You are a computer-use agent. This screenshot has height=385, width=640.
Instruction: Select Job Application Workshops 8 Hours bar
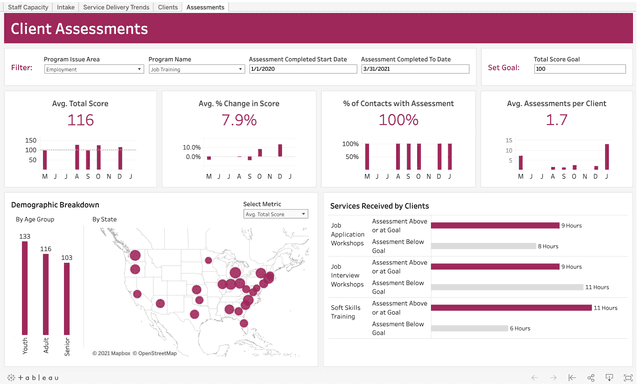pyautogui.click(x=483, y=246)
